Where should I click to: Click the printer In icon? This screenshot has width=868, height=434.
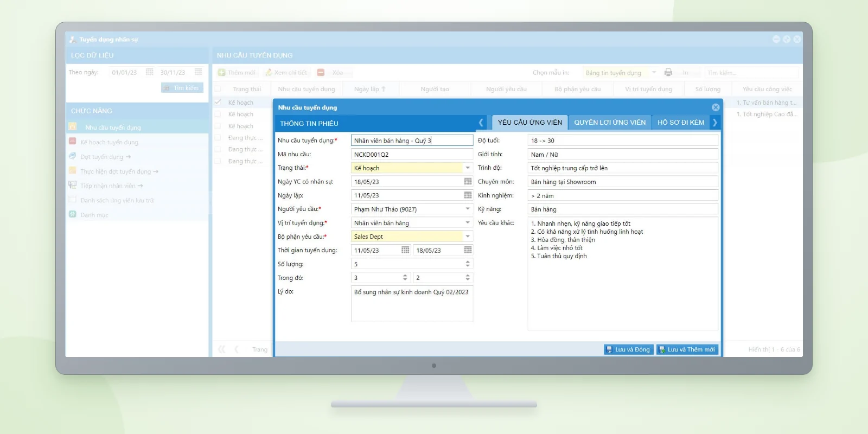pos(668,73)
